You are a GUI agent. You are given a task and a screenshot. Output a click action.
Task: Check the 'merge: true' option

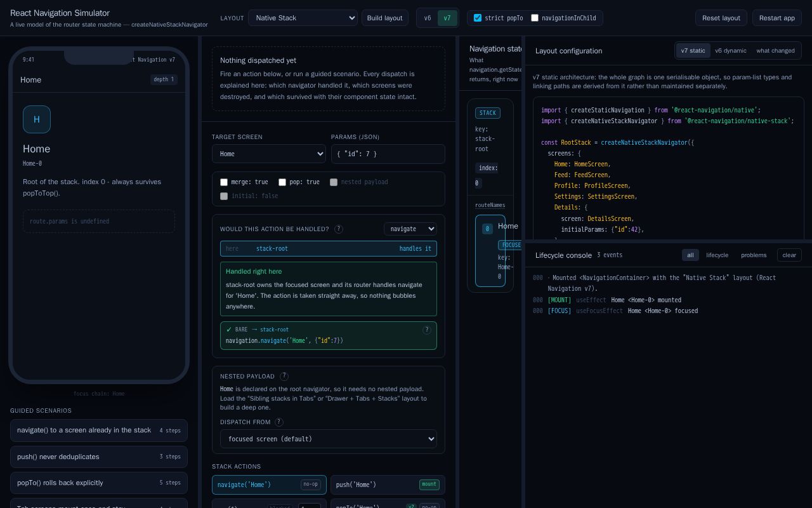click(224, 182)
